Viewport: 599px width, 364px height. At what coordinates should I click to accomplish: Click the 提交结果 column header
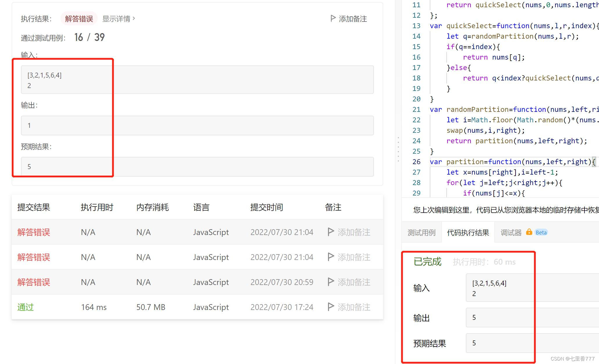click(34, 207)
